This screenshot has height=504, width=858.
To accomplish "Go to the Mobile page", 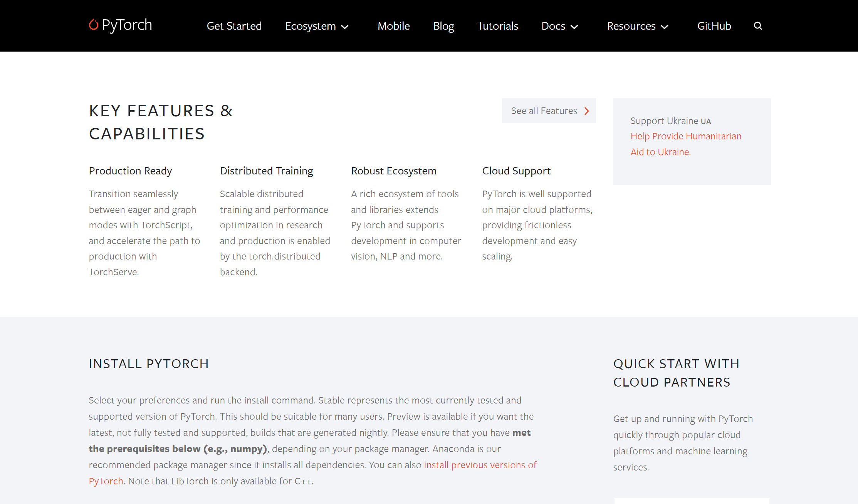I will [394, 26].
